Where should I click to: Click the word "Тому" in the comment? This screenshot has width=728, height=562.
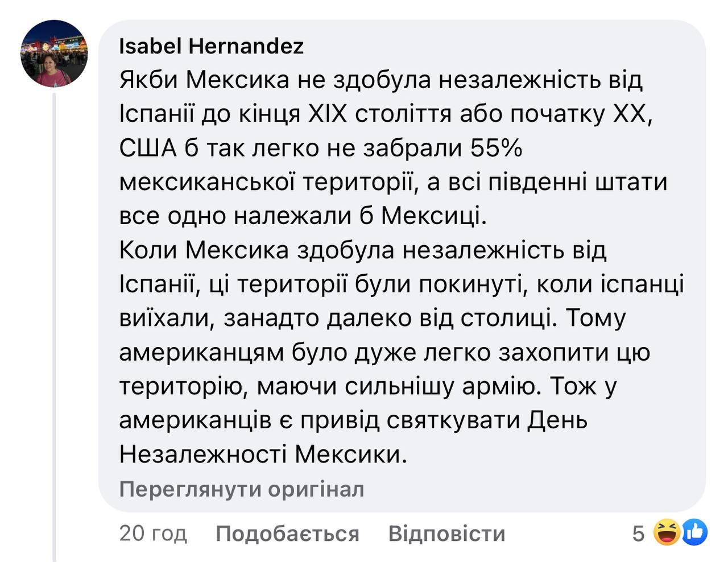click(595, 318)
